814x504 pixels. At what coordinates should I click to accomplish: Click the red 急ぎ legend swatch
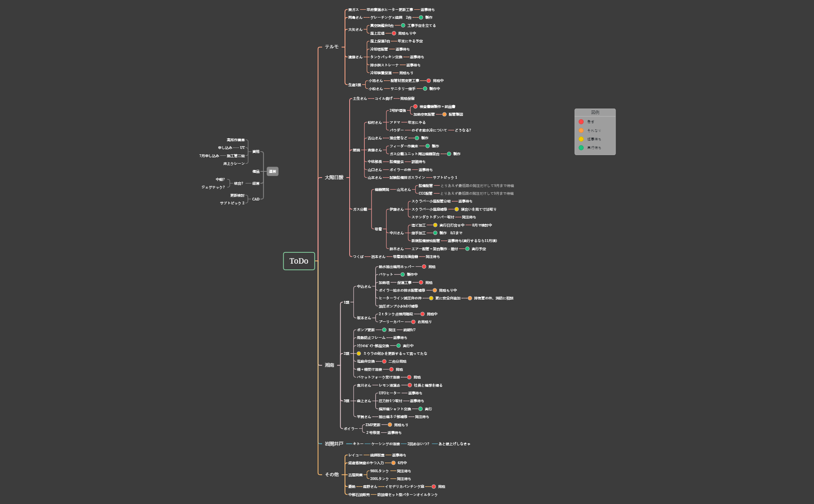click(x=581, y=122)
